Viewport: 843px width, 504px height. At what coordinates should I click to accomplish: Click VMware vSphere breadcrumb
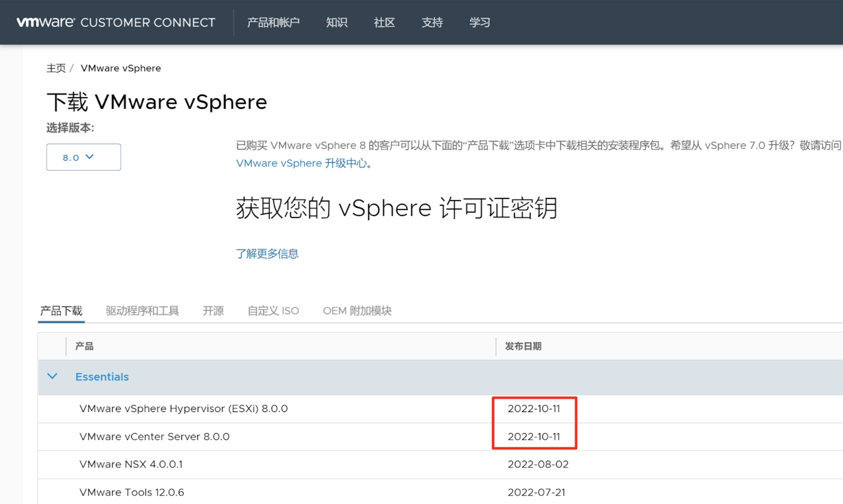[x=121, y=68]
